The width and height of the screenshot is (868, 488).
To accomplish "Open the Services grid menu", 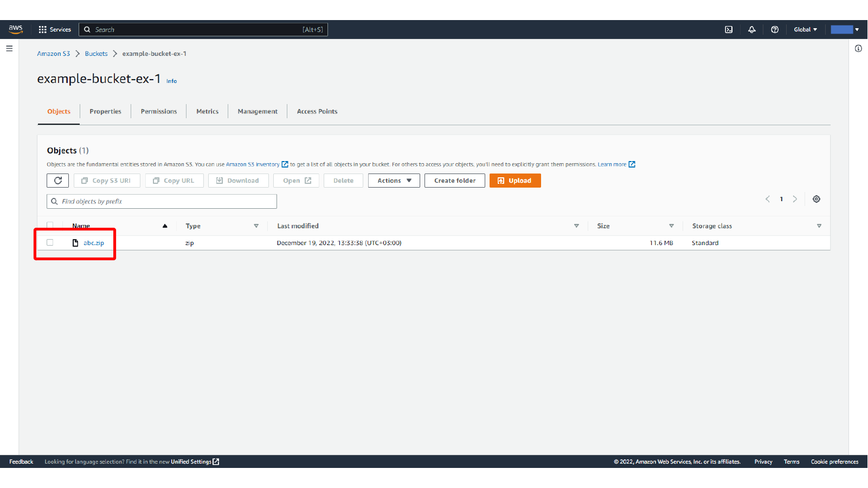I will (x=55, y=29).
